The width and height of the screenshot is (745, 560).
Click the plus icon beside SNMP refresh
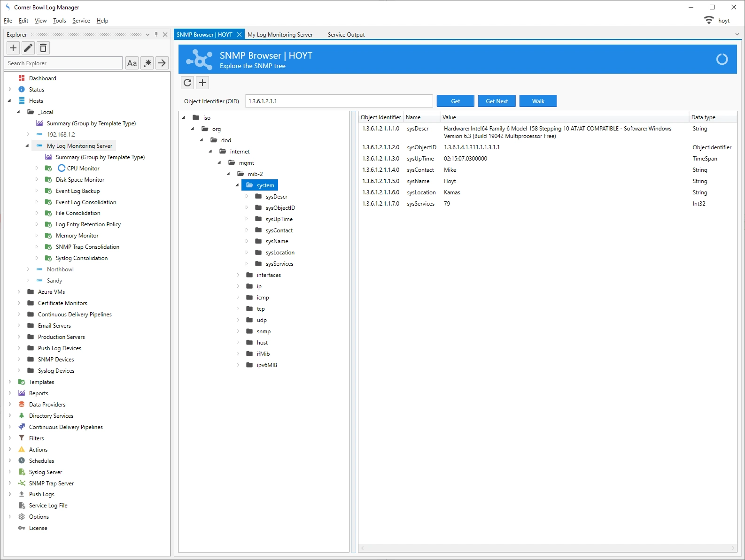click(x=202, y=83)
